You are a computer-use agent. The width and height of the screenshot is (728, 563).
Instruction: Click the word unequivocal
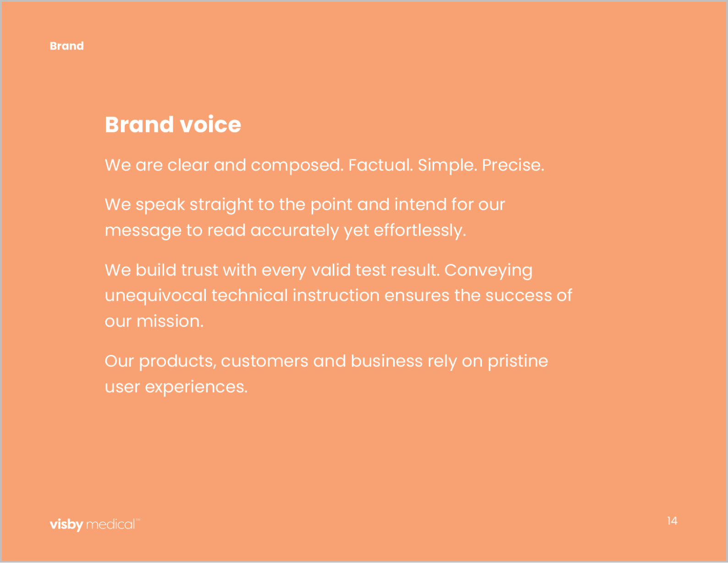156,296
